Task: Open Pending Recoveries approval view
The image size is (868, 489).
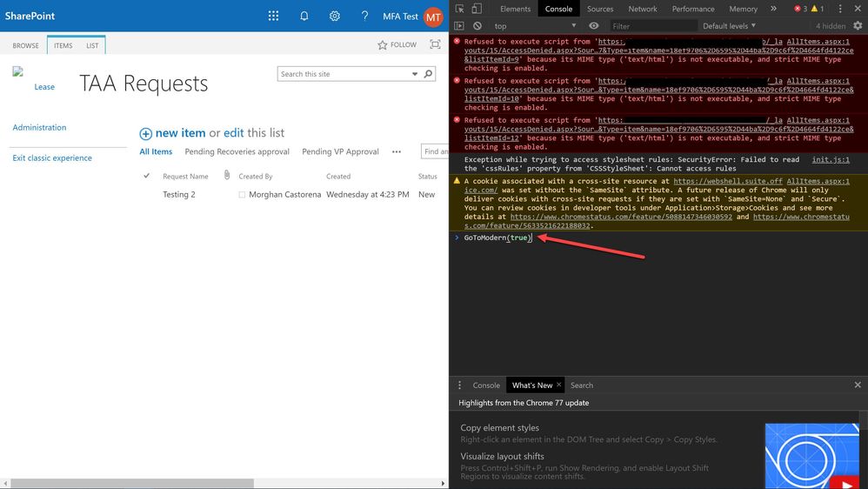Action: click(x=237, y=151)
